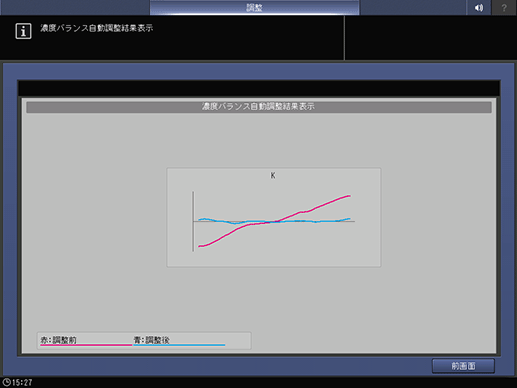Click the speaker volume icon
Image resolution: width=517 pixels, height=388 pixels.
pyautogui.click(x=479, y=7)
